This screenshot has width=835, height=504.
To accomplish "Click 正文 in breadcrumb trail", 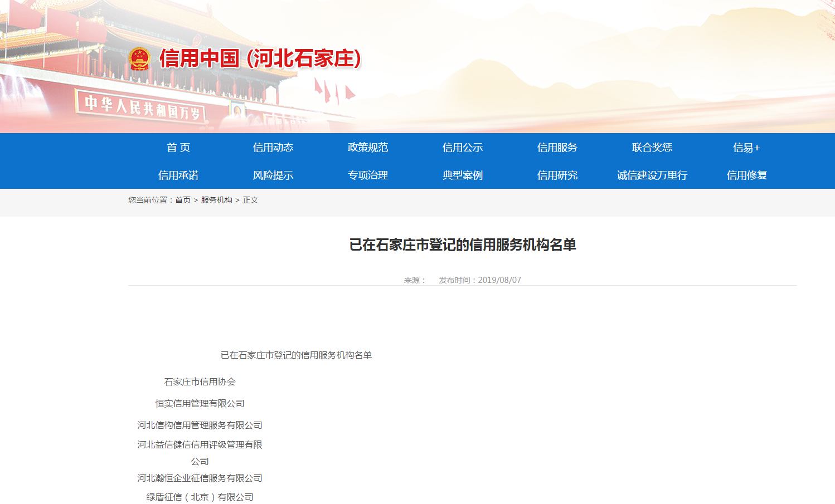I will coord(251,200).
